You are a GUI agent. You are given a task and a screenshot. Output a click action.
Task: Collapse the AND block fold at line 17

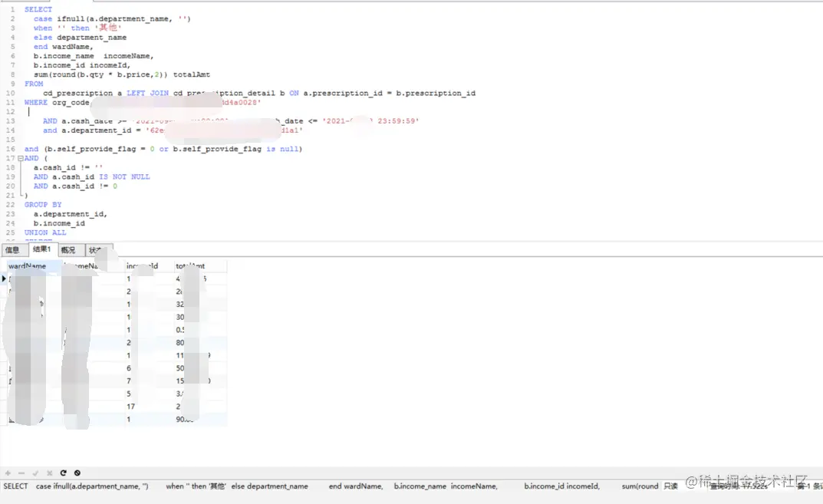coord(21,158)
